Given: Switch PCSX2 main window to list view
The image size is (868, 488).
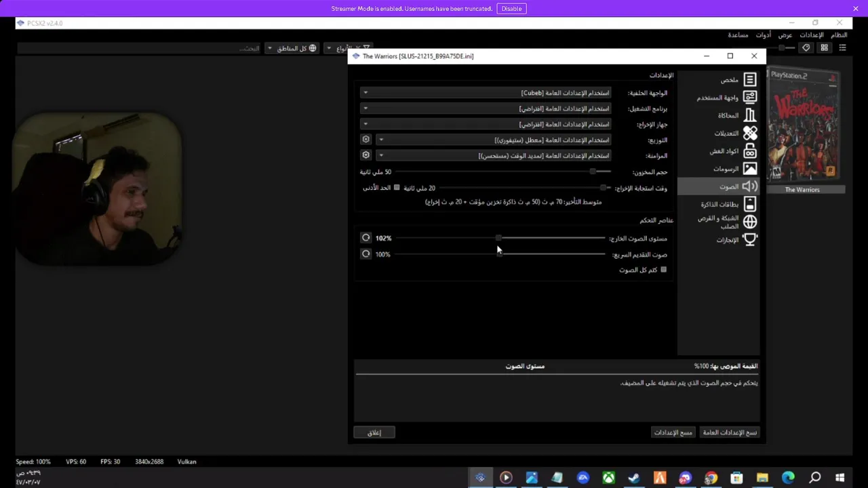Looking at the screenshot, I should (842, 47).
